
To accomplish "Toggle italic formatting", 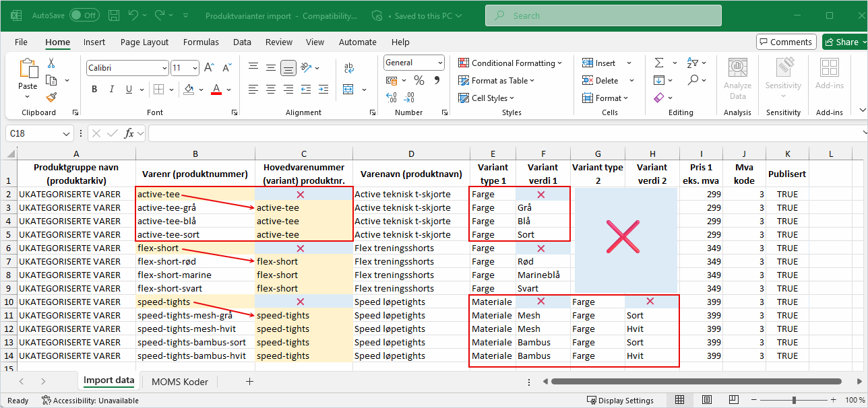I will coord(111,88).
